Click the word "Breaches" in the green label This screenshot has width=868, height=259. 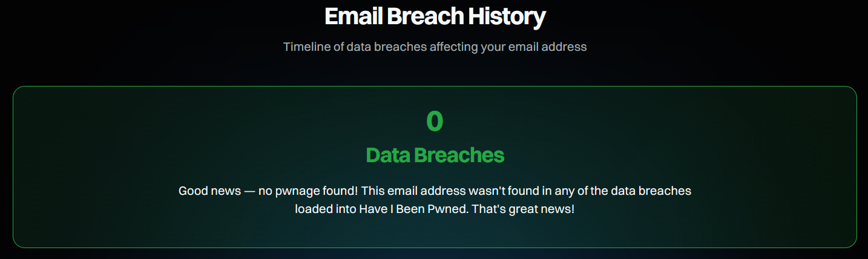point(459,156)
